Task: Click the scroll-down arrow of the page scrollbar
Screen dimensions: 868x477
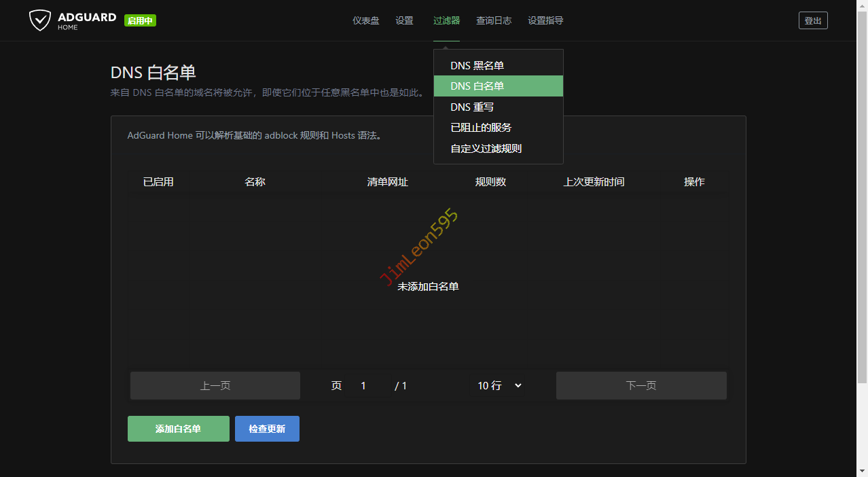Action: pyautogui.click(x=861, y=471)
